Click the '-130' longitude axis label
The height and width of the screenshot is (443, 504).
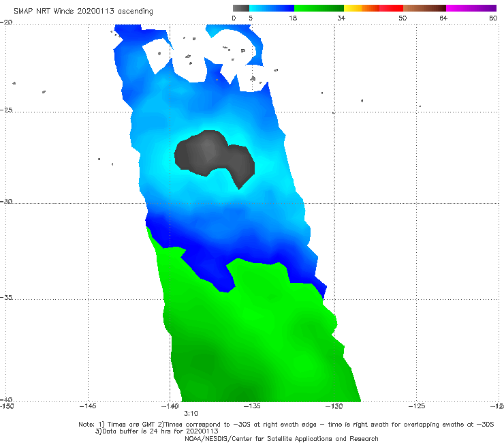pyautogui.click(x=334, y=406)
